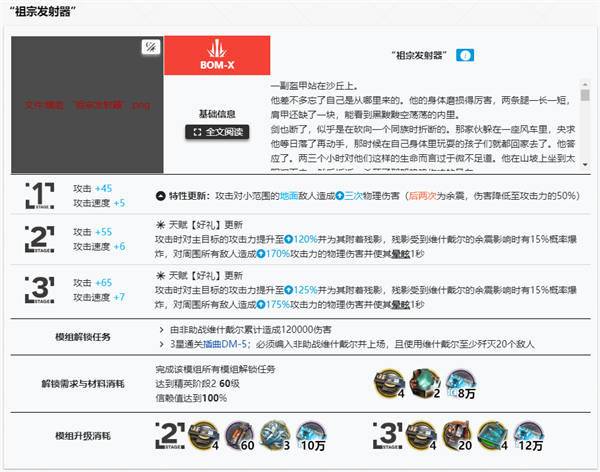
Task: Click the blue info icon beside "祖宗发射器"
Action: 465,56
